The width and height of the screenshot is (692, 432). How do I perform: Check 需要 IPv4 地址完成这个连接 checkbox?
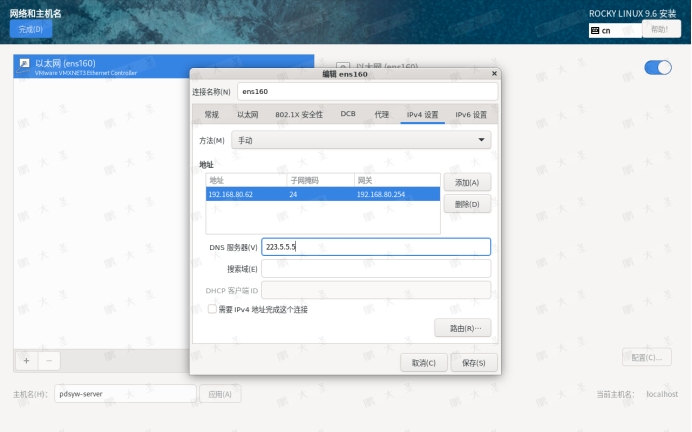(x=212, y=309)
